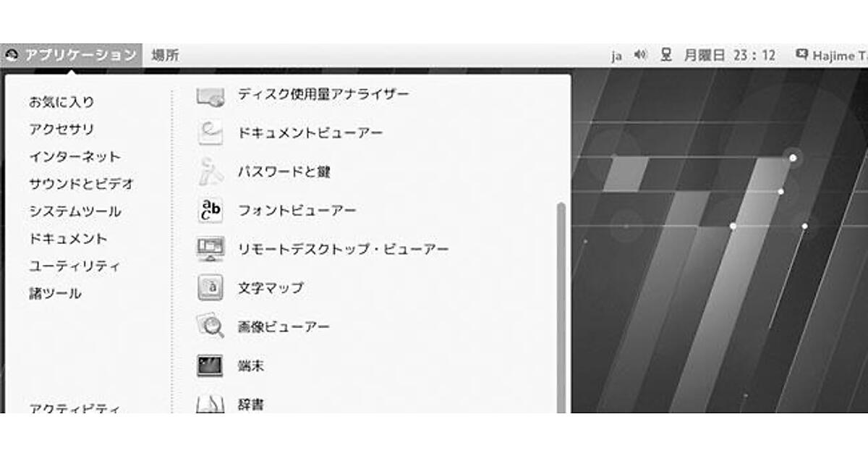Screen dimensions: 868x456
Task: Click the 画像ビューアー magnifier icon
Action: coord(210,326)
